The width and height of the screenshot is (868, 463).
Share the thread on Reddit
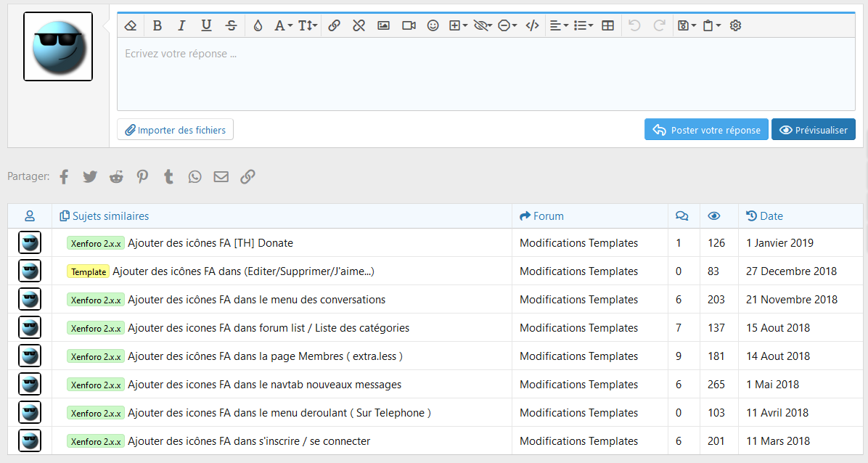pyautogui.click(x=116, y=176)
